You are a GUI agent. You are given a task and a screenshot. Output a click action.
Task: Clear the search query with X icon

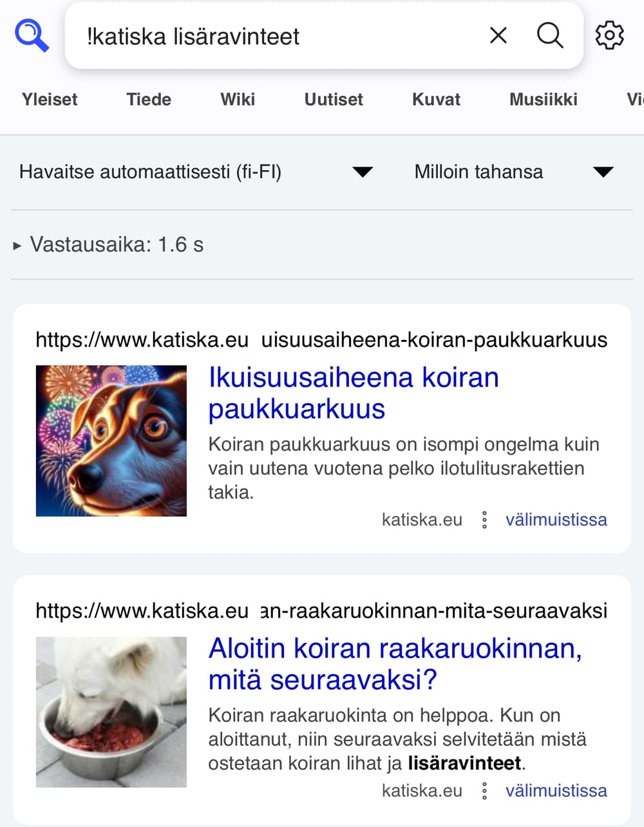pyautogui.click(x=498, y=35)
